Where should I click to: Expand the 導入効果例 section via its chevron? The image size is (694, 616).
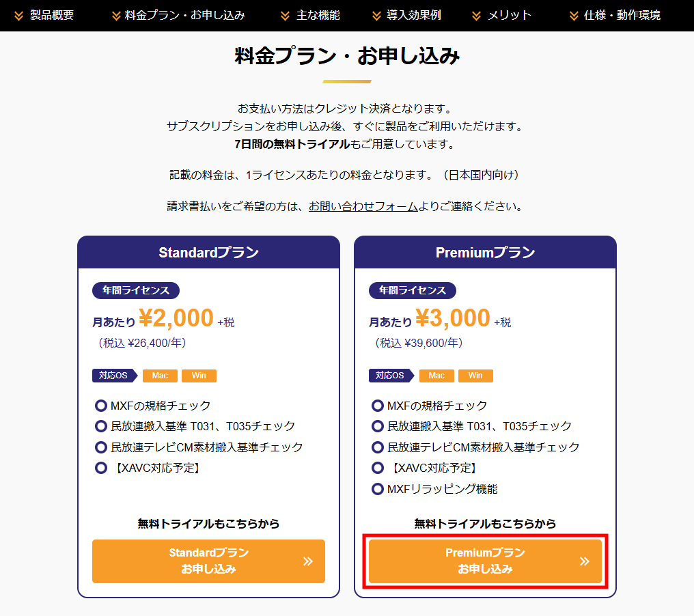(376, 15)
